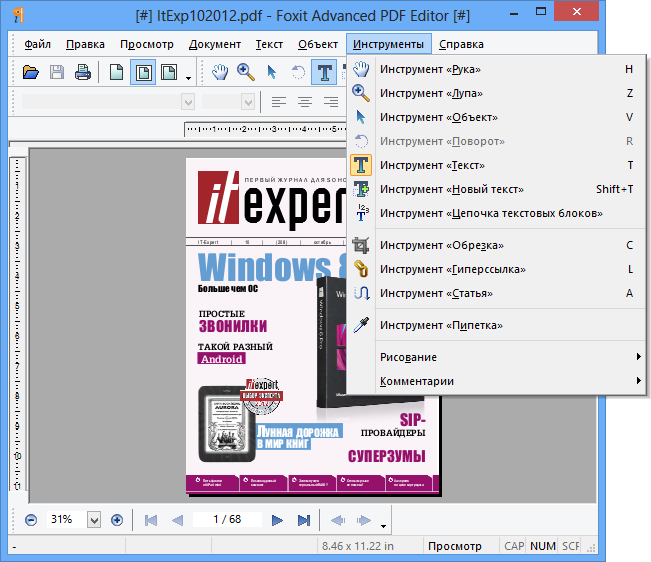Jump to last page button
Image resolution: width=651 pixels, height=562 pixels.
click(304, 520)
